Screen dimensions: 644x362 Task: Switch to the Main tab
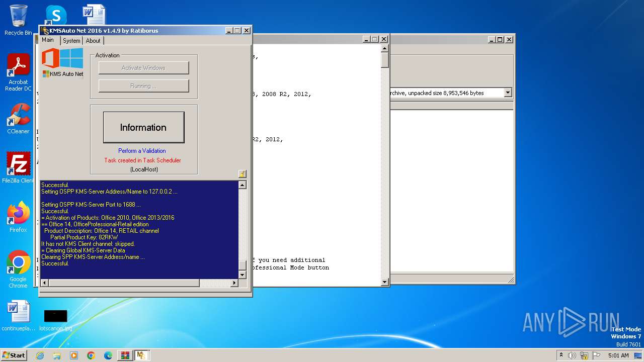coord(48,40)
